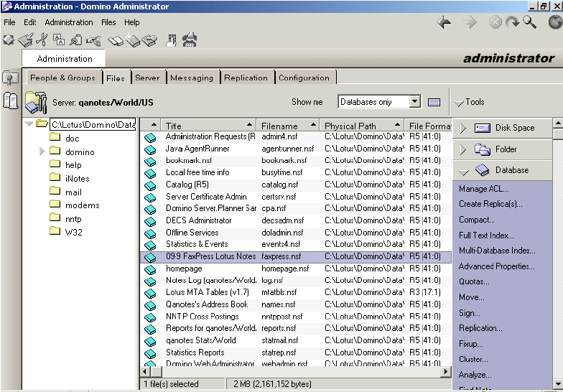Collapse the Tools panel twistie
The width and height of the screenshot is (563, 392).
pos(458,103)
